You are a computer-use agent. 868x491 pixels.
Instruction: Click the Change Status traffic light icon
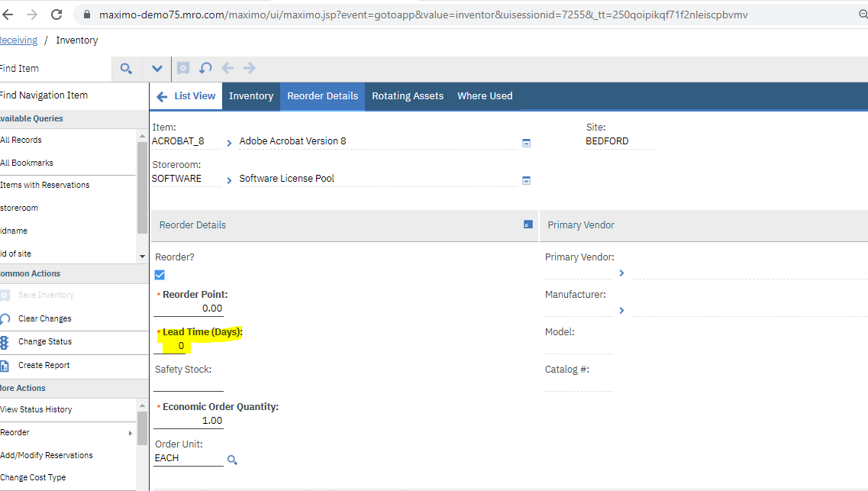(x=5, y=342)
